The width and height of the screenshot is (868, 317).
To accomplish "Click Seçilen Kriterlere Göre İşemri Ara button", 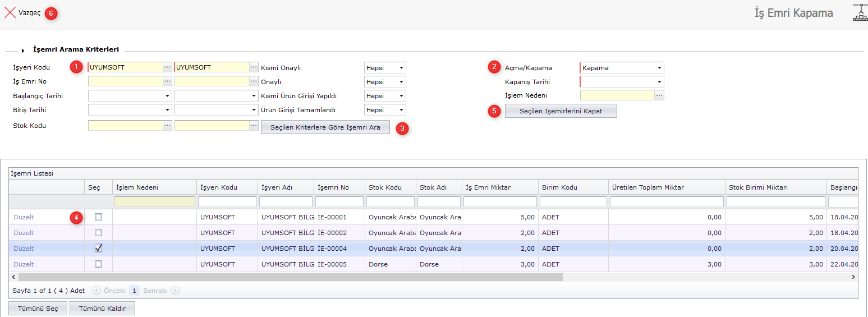I will pyautogui.click(x=325, y=127).
